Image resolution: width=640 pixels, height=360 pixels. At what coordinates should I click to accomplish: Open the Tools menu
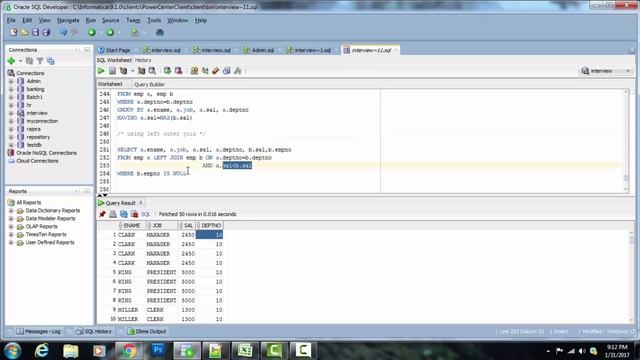pos(154,20)
